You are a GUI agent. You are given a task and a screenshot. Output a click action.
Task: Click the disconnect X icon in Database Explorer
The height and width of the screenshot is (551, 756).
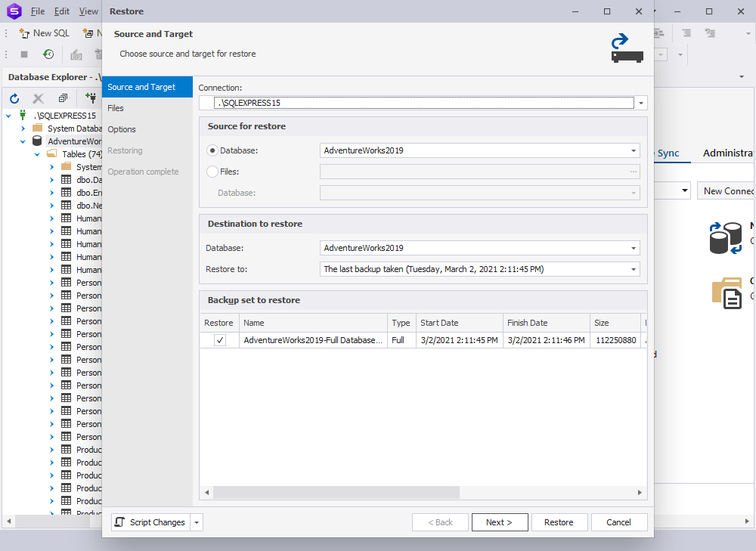(x=38, y=98)
